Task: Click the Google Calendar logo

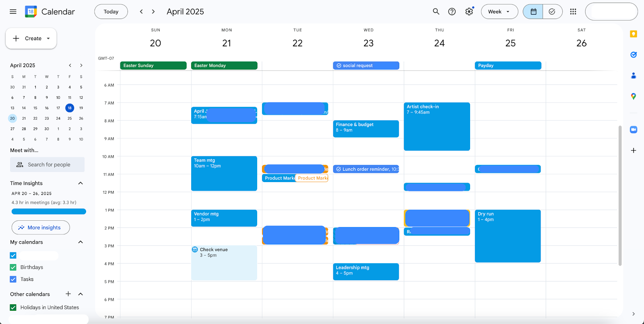Action: pyautogui.click(x=31, y=12)
